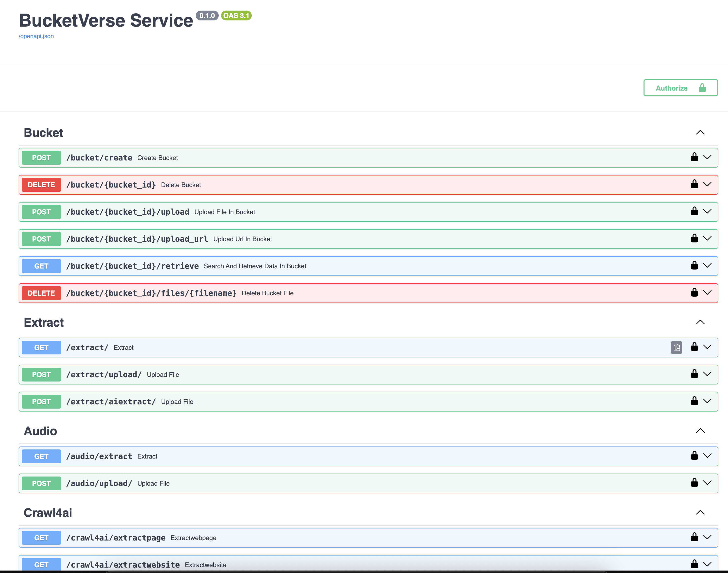Screen dimensions: 728x573
Task: Click lock icon on /bucket/{bucket_id}/retrieve row
Action: [695, 266]
